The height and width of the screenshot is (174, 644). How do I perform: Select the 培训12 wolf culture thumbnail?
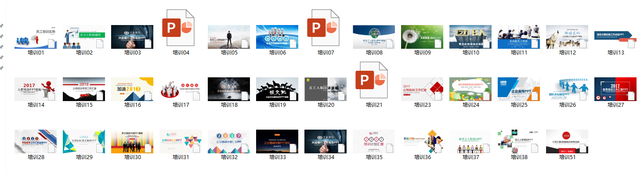pyautogui.click(x=567, y=37)
